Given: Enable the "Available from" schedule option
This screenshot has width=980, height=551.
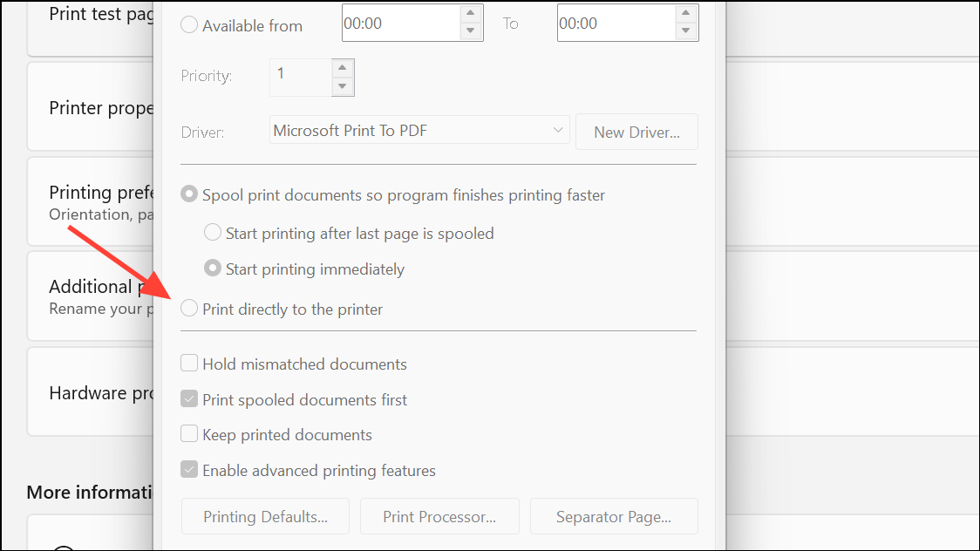Looking at the screenshot, I should (189, 25).
